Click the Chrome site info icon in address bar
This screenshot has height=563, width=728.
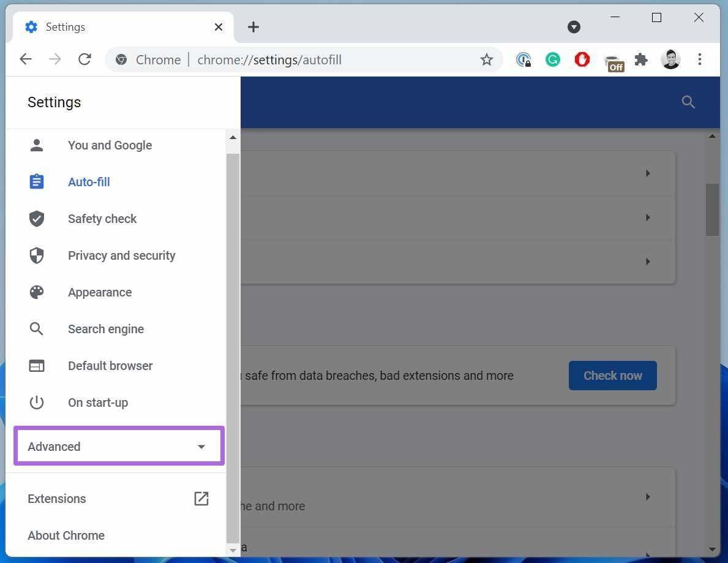tap(121, 59)
